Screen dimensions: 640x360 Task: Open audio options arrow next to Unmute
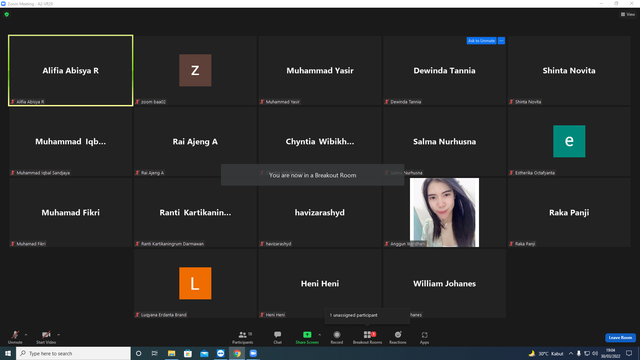point(26,335)
